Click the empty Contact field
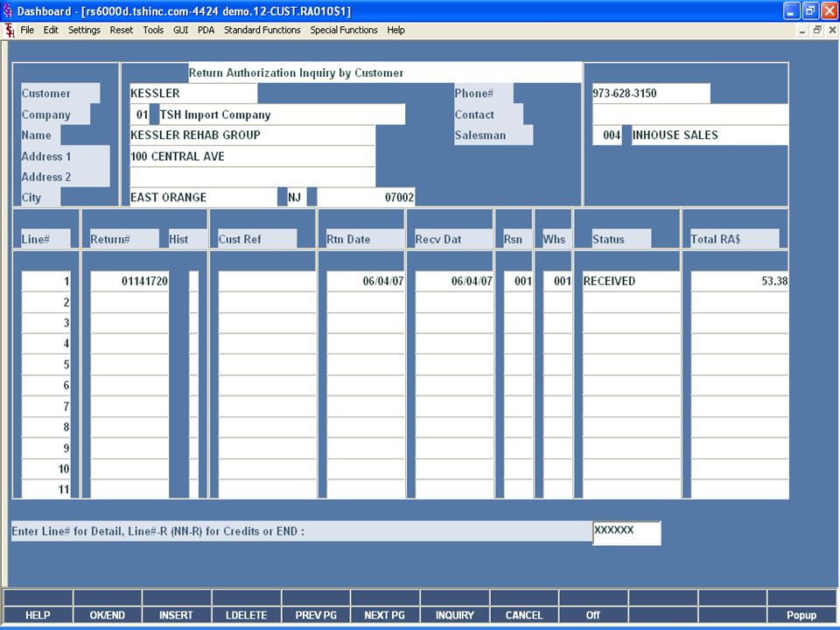Screen dimensions: 840x630 pos(690,115)
